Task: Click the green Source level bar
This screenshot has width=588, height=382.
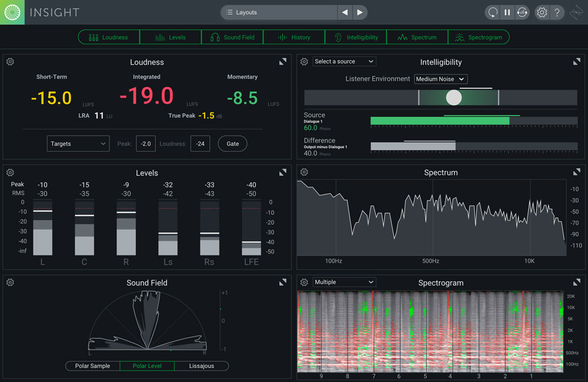Action: click(440, 121)
